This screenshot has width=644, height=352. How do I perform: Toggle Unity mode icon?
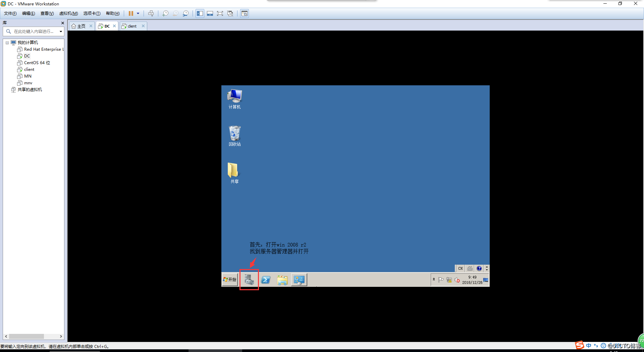pyautogui.click(x=230, y=13)
